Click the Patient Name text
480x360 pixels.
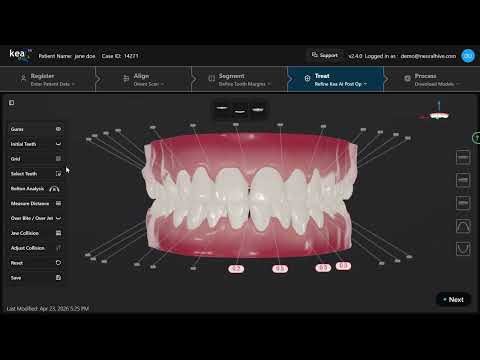point(67,56)
